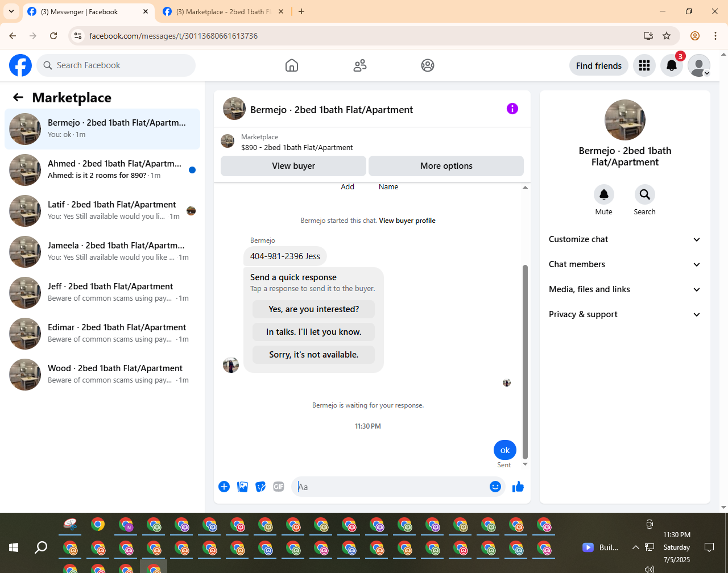Send a thumbs-up like
The image size is (728, 573).
click(518, 487)
